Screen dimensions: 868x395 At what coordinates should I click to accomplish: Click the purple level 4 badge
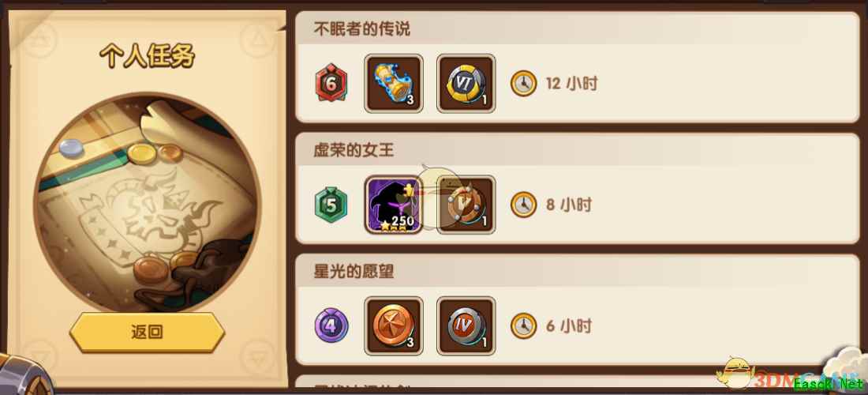[x=331, y=325]
